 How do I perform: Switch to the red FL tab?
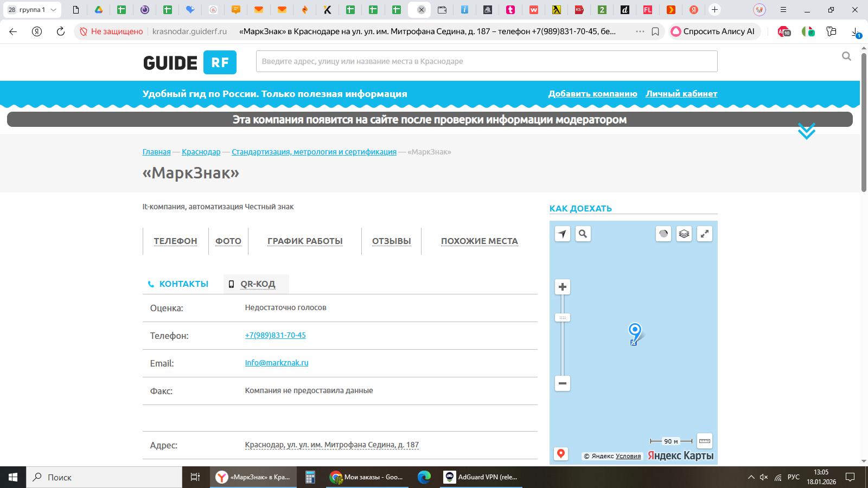point(648,10)
